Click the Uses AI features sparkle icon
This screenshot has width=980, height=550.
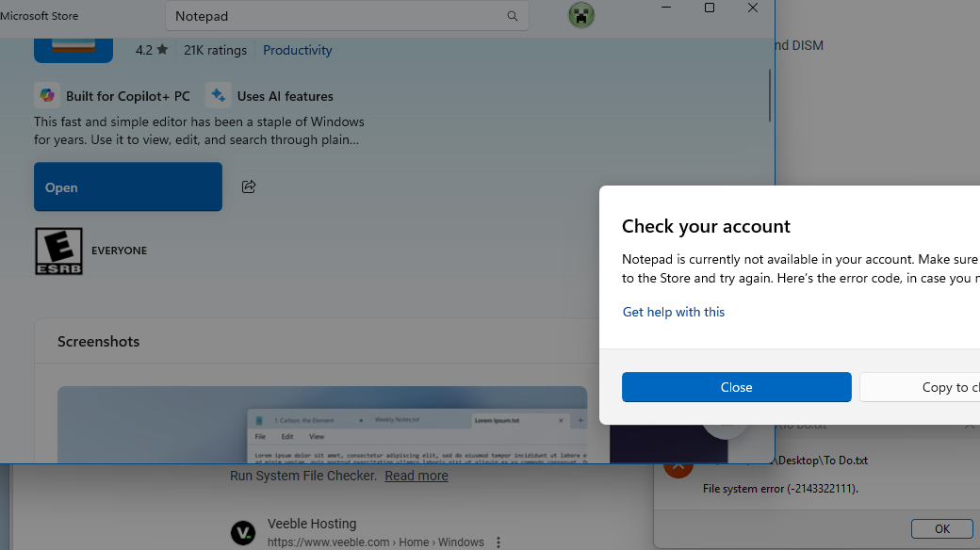click(x=218, y=95)
